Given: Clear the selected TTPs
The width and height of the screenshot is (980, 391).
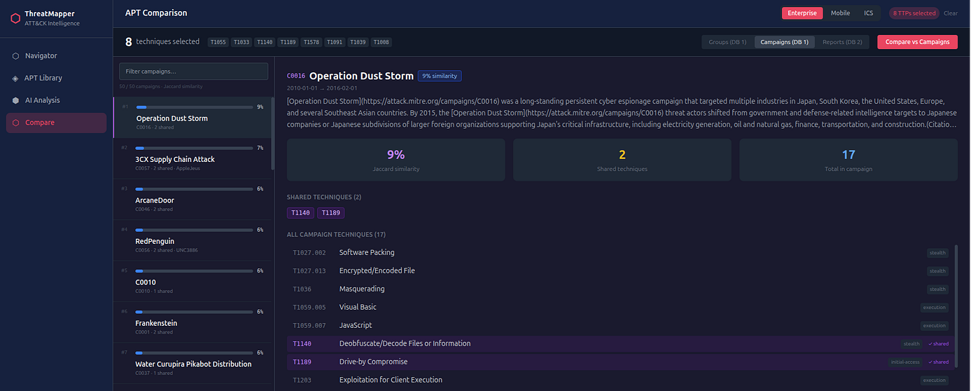Looking at the screenshot, I should coord(951,13).
